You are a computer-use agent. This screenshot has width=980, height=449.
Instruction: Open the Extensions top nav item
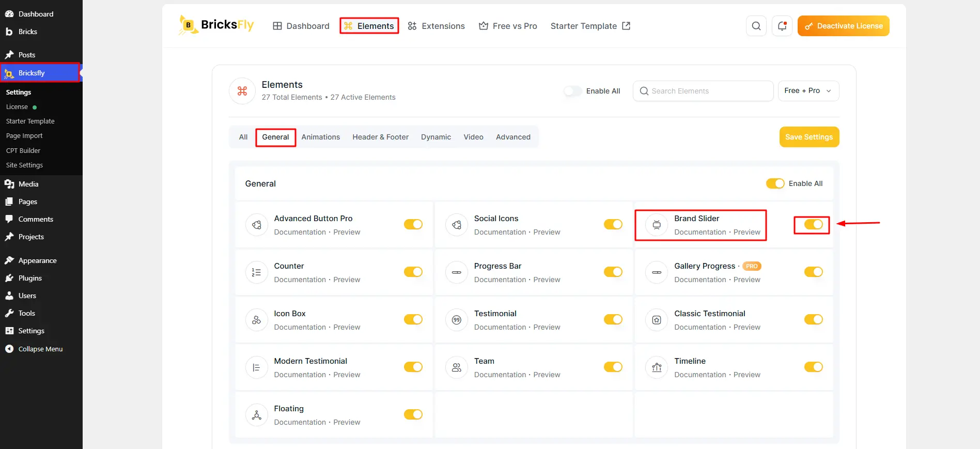tap(436, 26)
